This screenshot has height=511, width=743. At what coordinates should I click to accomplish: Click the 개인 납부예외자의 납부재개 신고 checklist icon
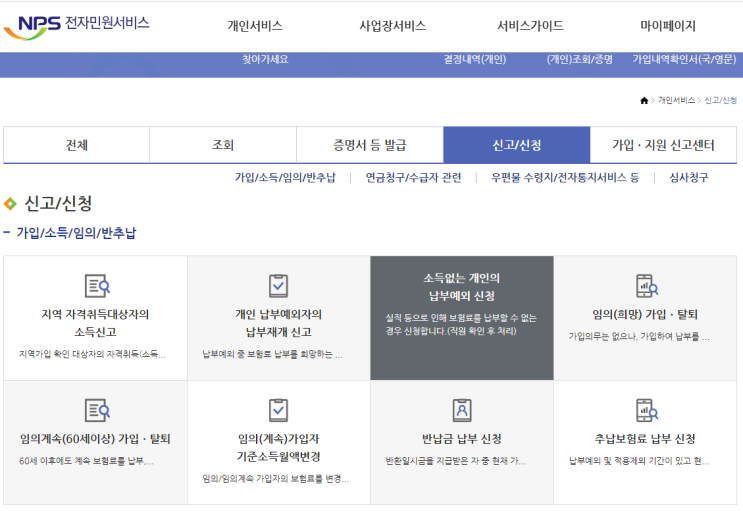[279, 285]
